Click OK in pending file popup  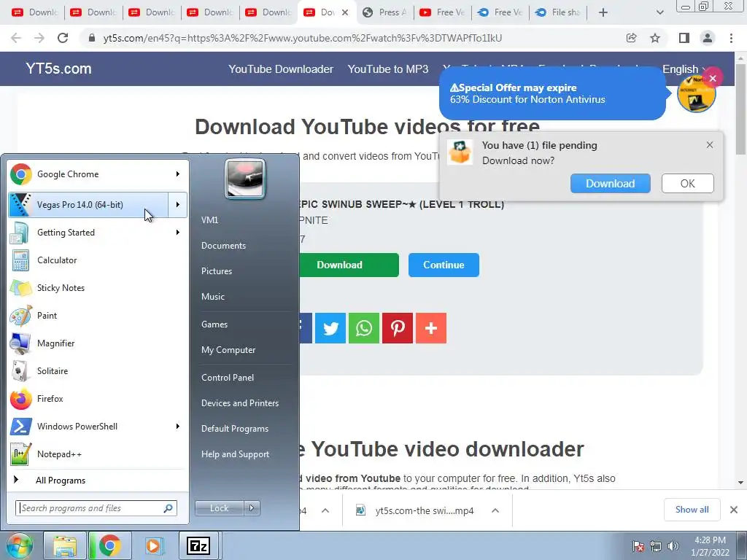pyautogui.click(x=687, y=183)
